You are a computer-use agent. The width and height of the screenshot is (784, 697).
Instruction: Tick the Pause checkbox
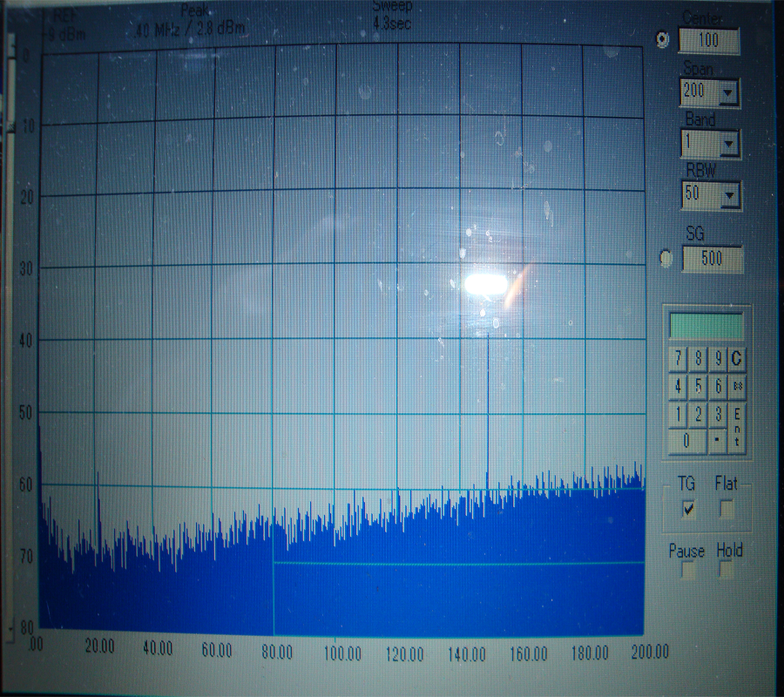(688, 571)
